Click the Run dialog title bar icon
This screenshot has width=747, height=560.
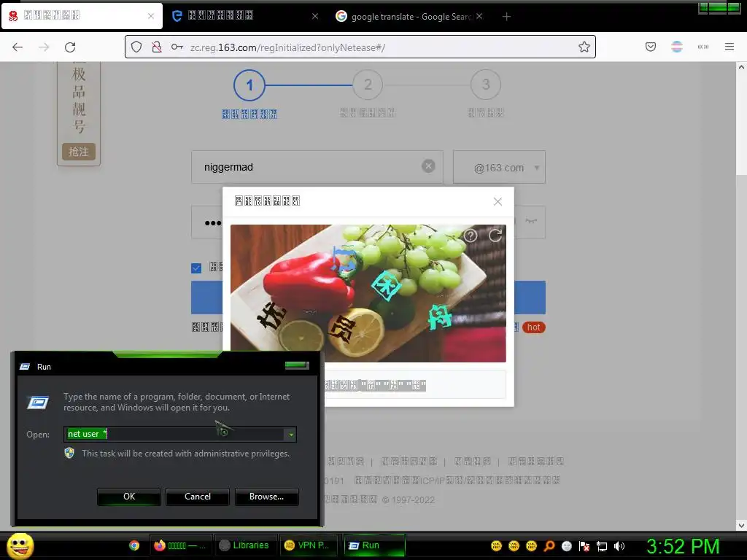[25, 366]
